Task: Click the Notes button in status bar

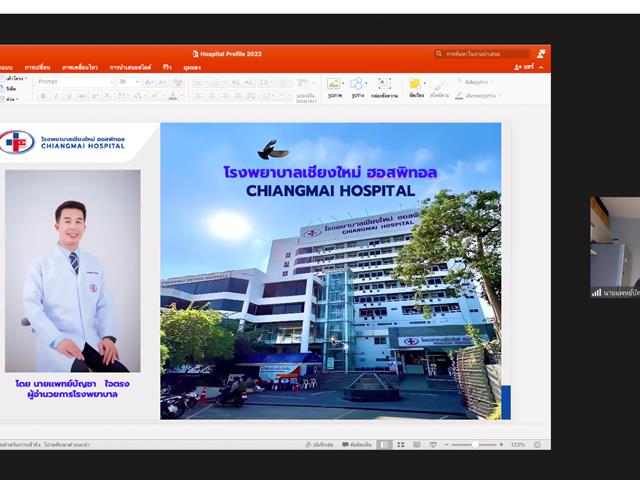Action: click(x=319, y=444)
